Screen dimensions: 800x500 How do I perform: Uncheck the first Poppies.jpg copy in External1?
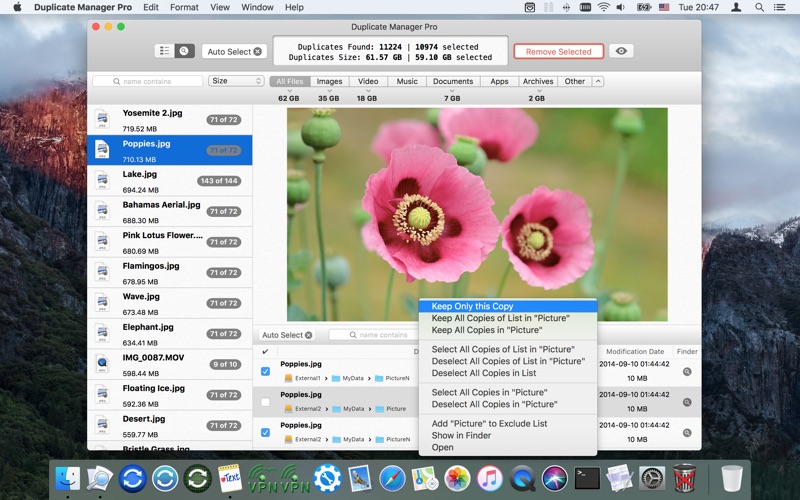click(x=265, y=371)
